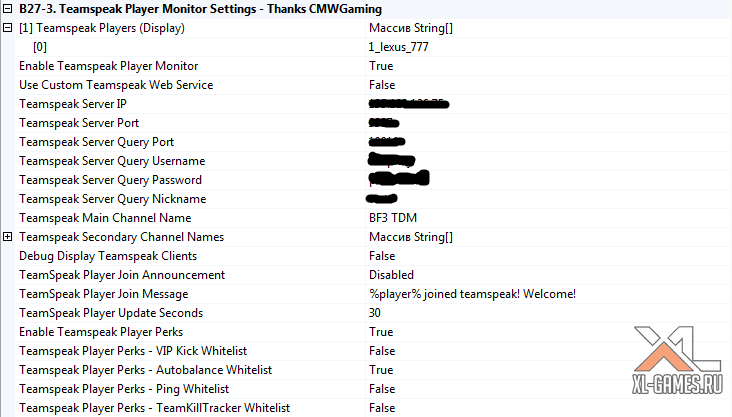Toggle TeamKillTracker Whitelist False value

pyautogui.click(x=382, y=408)
